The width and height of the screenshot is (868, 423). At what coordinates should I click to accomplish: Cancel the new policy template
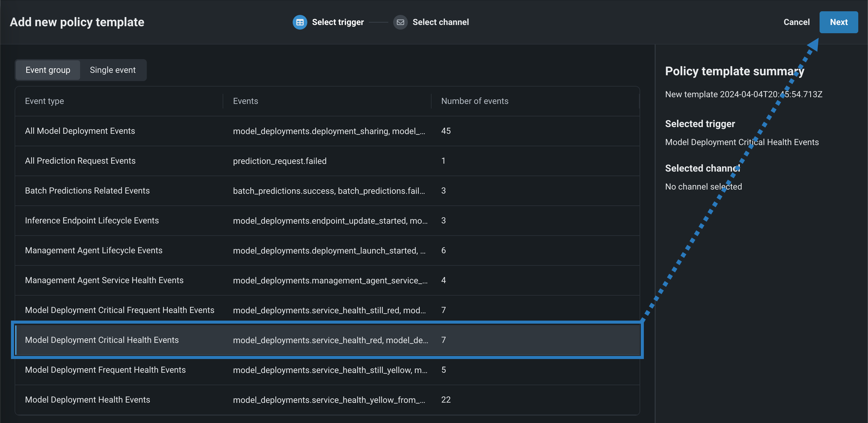coord(796,22)
